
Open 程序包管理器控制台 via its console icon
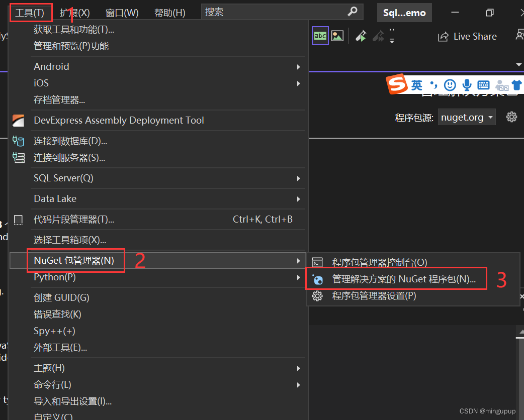[x=317, y=261]
